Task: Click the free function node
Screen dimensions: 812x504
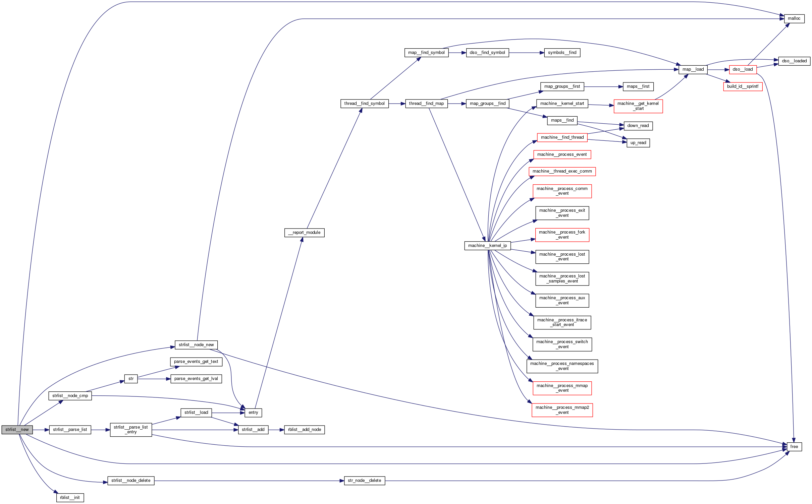Action: coord(794,447)
